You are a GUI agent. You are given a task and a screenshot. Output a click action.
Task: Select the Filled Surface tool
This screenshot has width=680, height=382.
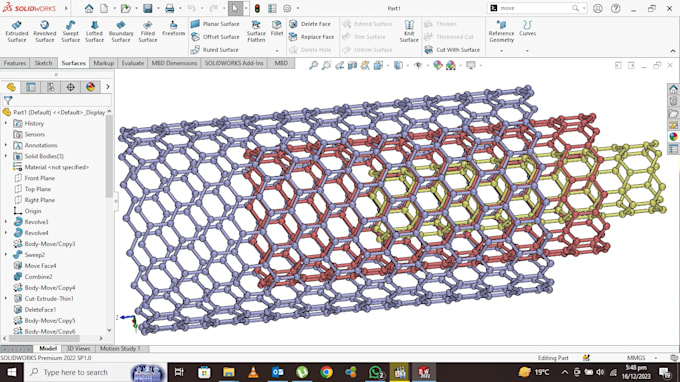[x=147, y=31]
